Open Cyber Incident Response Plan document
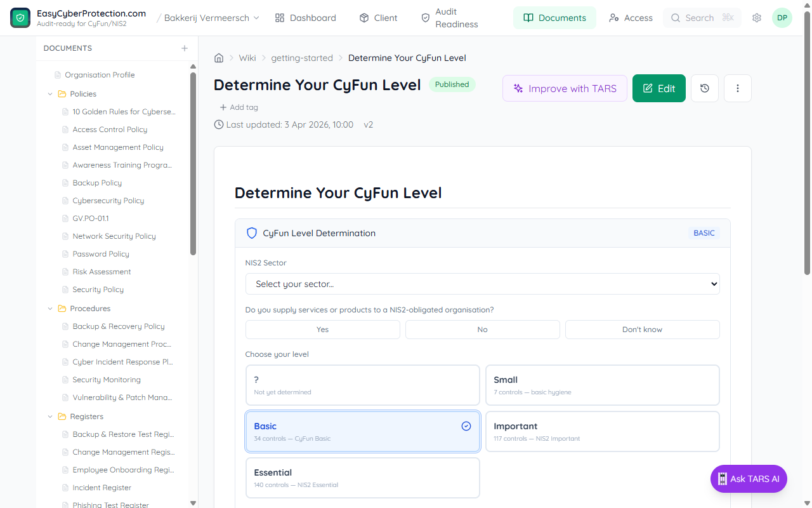812x508 pixels. 122,362
